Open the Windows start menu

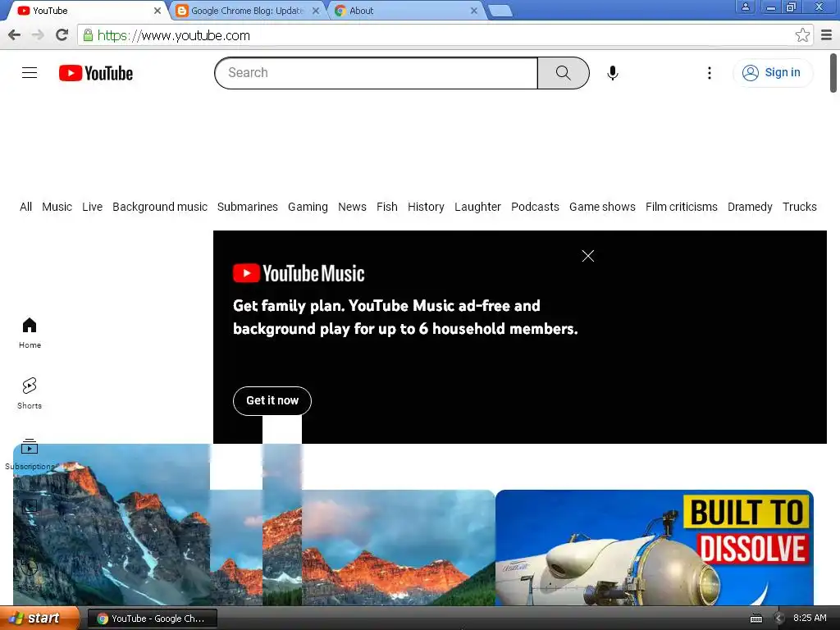pos(39,619)
